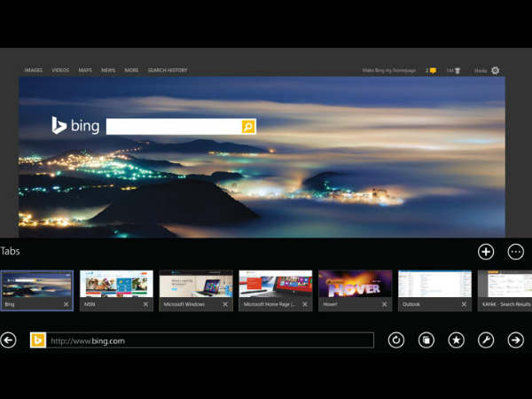The height and width of the screenshot is (399, 532).
Task: Open Bing MORE menu
Action: coord(131,70)
